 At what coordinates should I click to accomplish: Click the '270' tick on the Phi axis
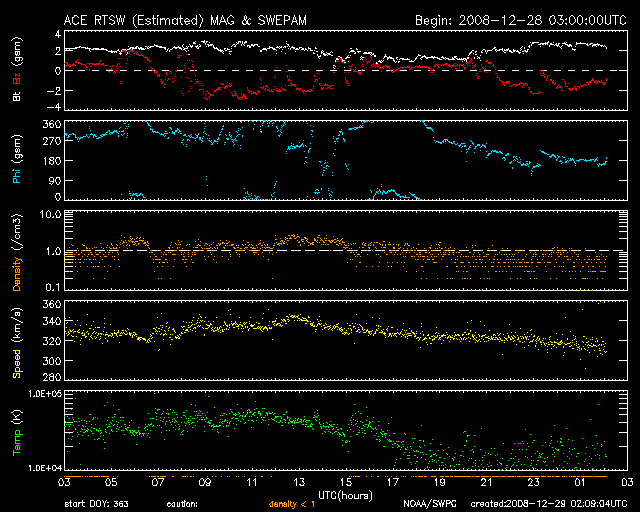click(x=52, y=141)
